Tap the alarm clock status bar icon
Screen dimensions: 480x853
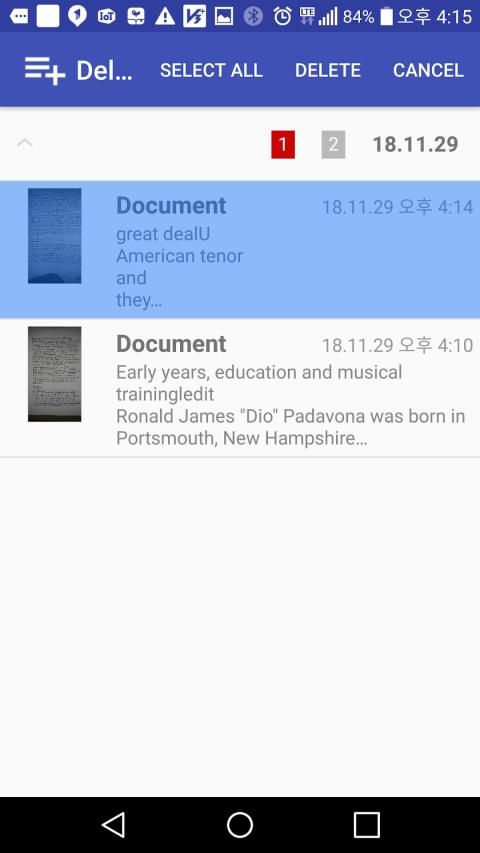click(282, 16)
